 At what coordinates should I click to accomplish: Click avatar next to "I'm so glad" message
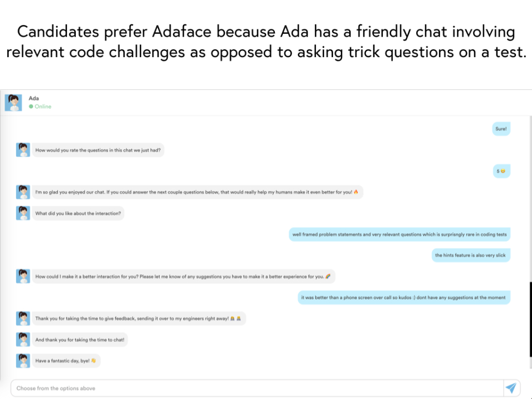point(23,192)
